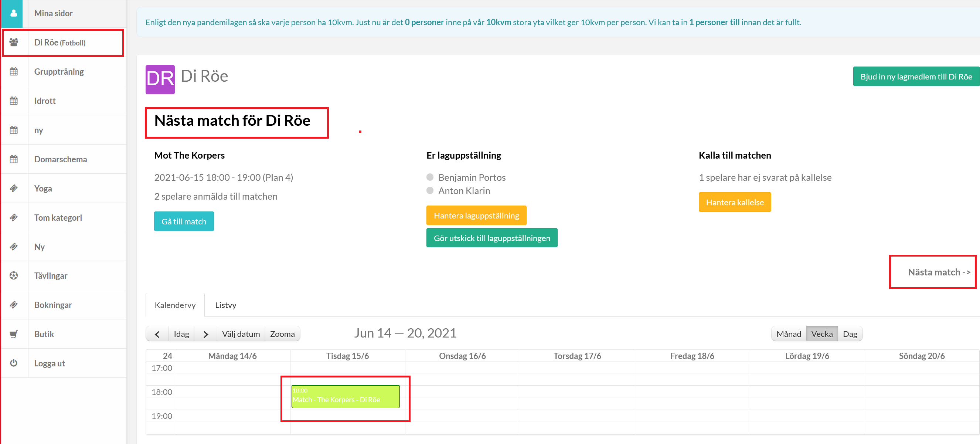The image size is (980, 444).
Task: Go to previous week arrow
Action: click(157, 334)
